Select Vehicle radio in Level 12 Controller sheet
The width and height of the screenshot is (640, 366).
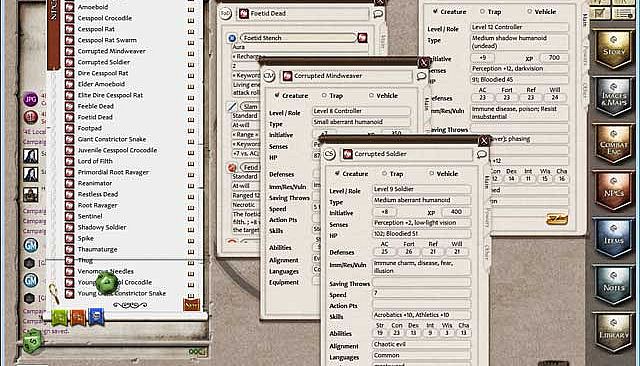click(x=529, y=11)
